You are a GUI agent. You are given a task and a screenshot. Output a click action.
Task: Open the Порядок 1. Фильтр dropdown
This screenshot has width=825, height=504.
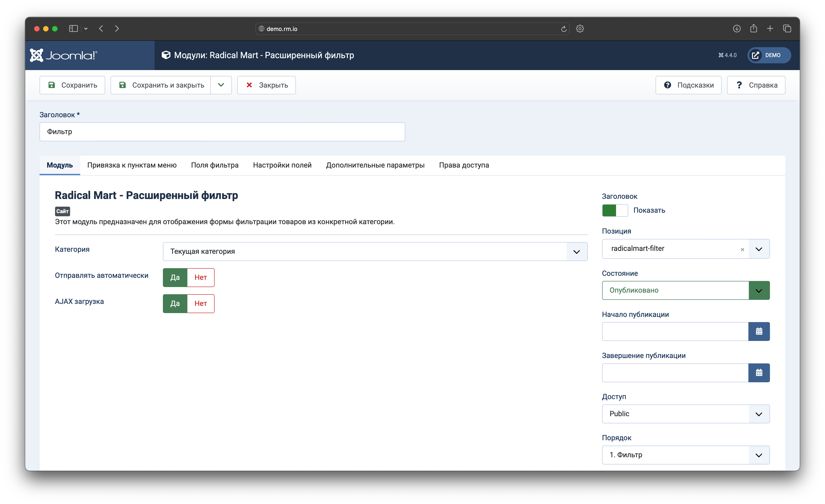686,455
